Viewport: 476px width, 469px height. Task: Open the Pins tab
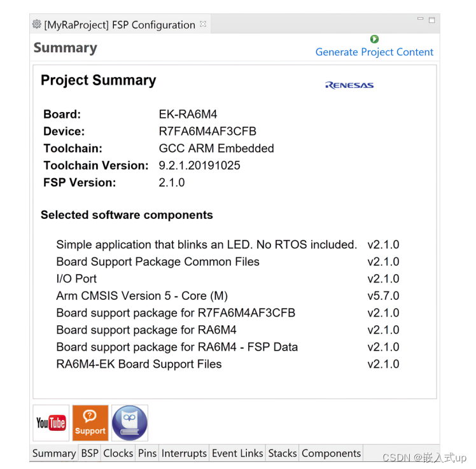pyautogui.click(x=147, y=453)
